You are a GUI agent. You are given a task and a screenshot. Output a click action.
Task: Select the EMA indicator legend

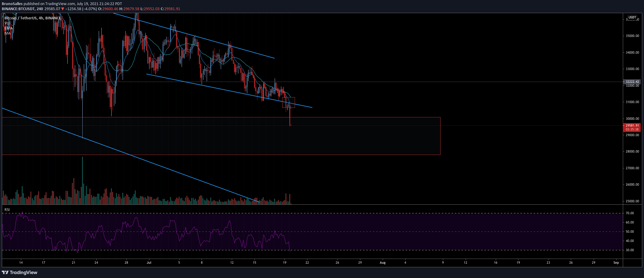8,28
